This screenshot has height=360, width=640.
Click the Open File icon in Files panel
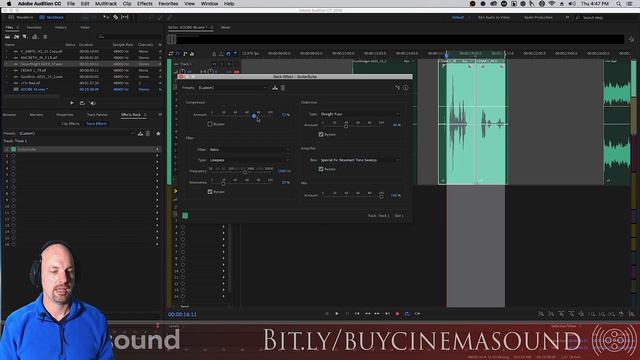pyautogui.click(x=7, y=37)
